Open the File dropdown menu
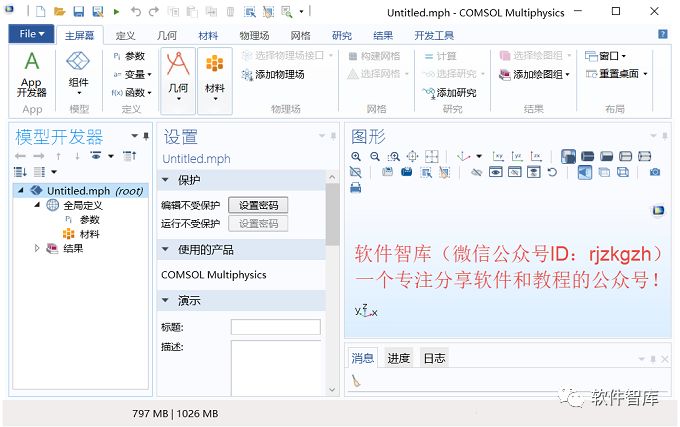This screenshot has width=680, height=427. [31, 34]
